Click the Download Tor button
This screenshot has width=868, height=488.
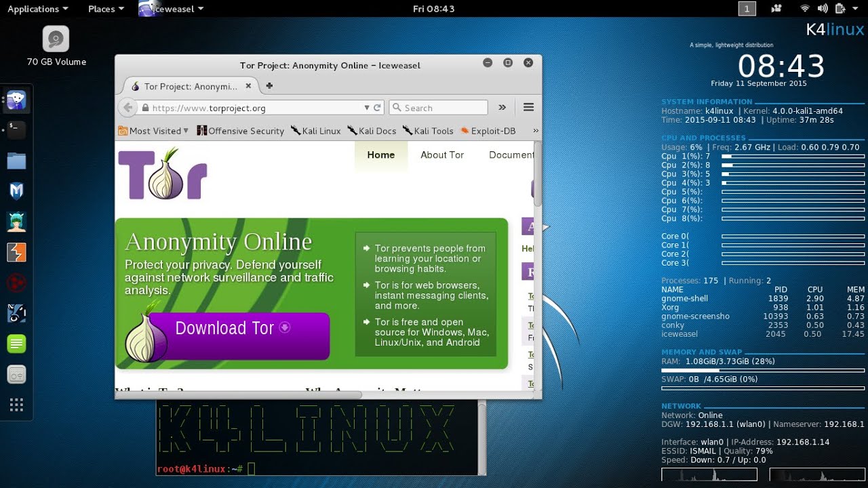point(239,335)
